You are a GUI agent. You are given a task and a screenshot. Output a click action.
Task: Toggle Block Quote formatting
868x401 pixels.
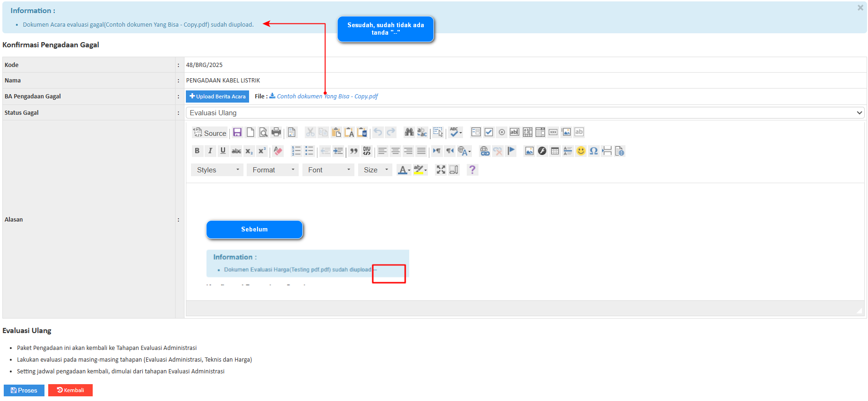tap(354, 151)
